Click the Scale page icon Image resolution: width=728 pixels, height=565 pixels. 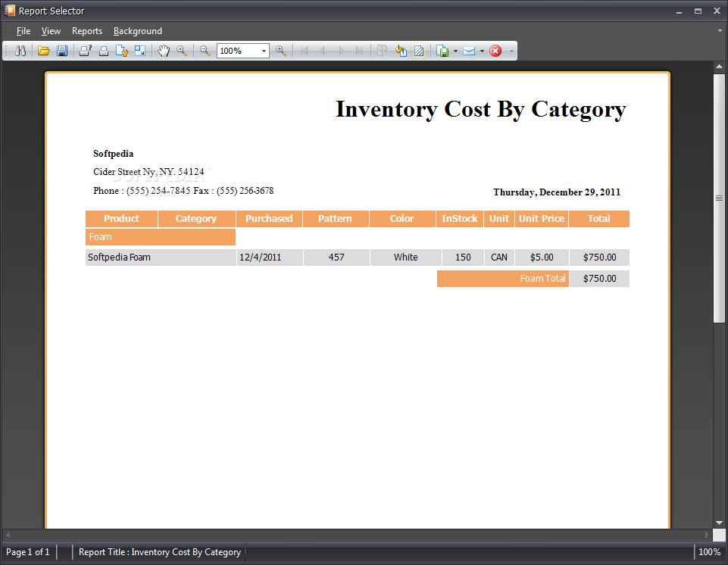pyautogui.click(x=139, y=51)
